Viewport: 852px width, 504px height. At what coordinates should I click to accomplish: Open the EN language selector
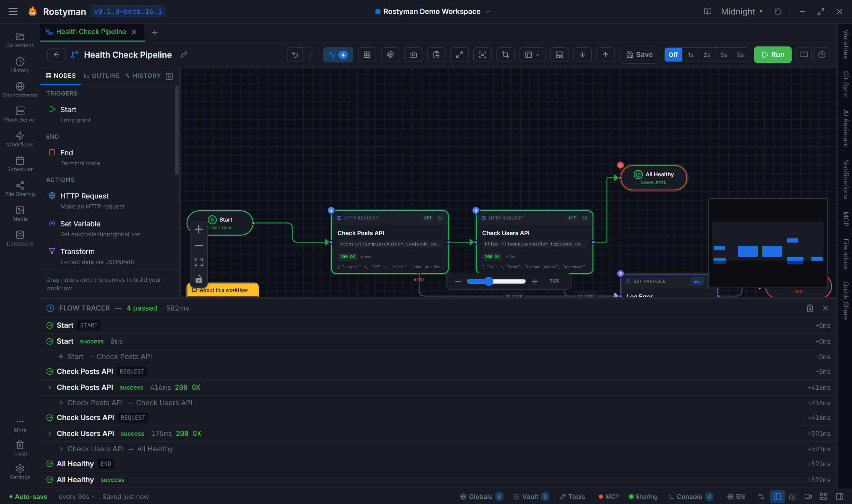pyautogui.click(x=736, y=497)
